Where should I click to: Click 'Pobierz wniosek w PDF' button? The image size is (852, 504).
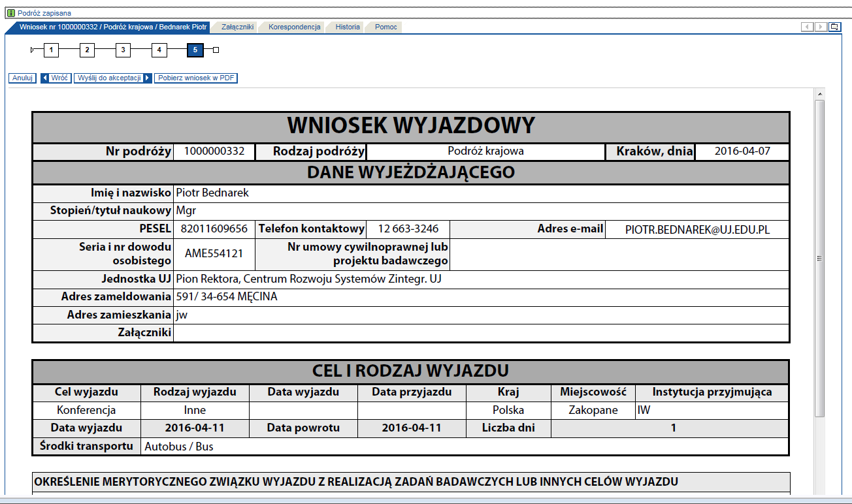click(x=196, y=78)
